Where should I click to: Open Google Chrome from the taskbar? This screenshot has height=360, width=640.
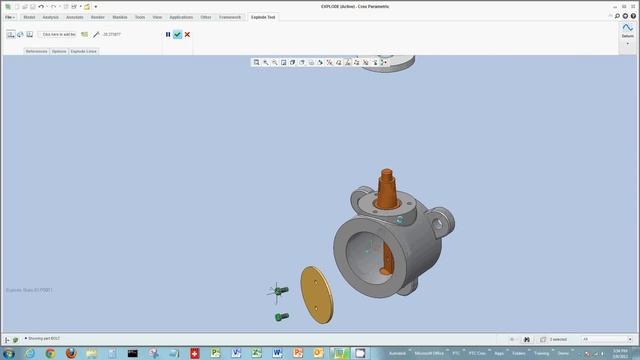tap(50, 353)
